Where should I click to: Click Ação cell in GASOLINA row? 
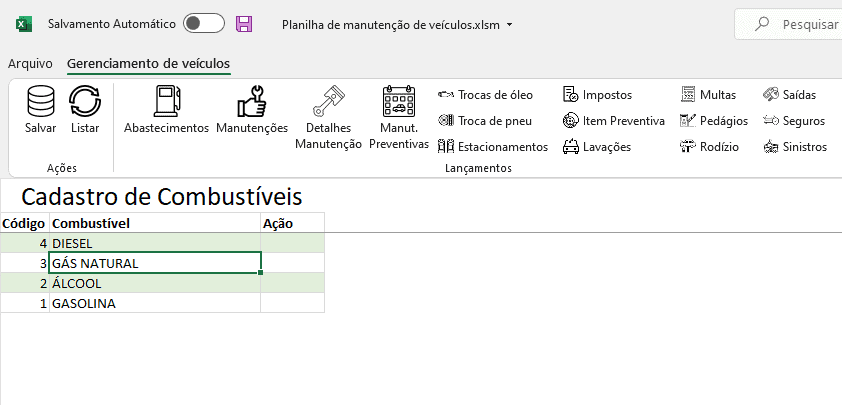click(x=292, y=303)
